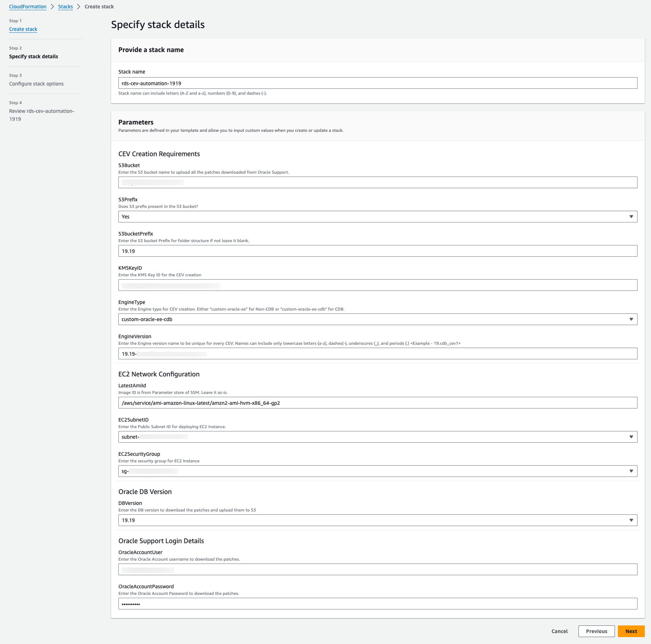Click the LatestAmiId input field

[377, 403]
